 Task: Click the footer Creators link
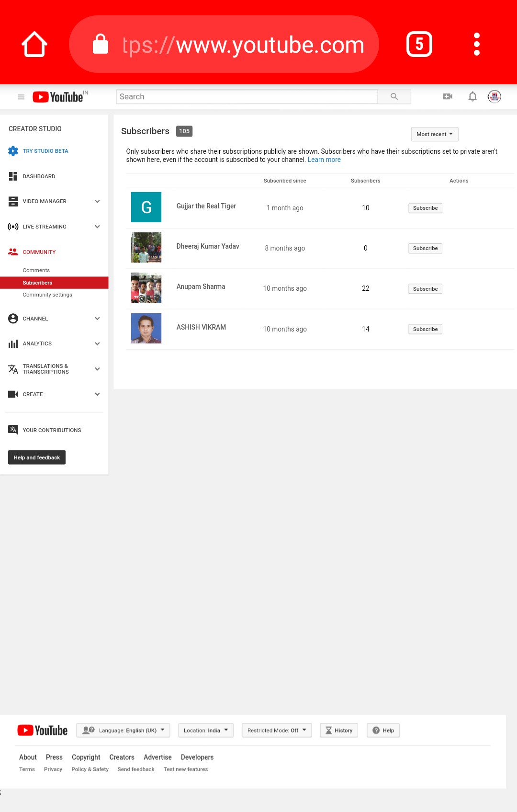pos(122,757)
